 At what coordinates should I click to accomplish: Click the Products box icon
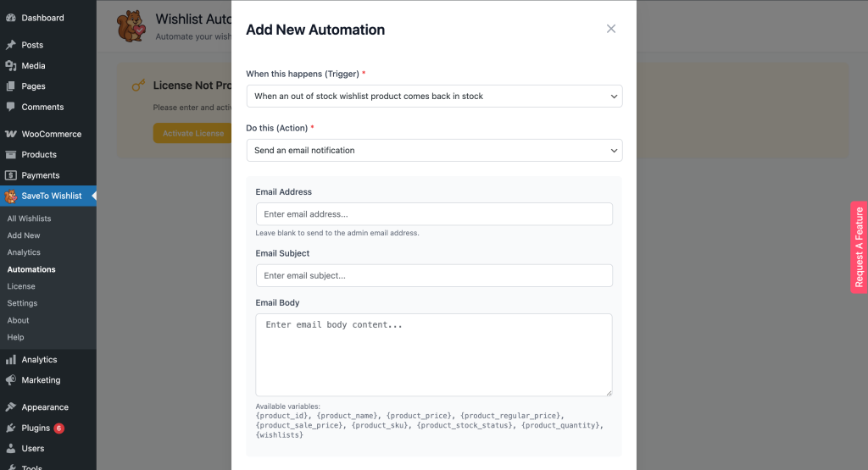point(11,155)
